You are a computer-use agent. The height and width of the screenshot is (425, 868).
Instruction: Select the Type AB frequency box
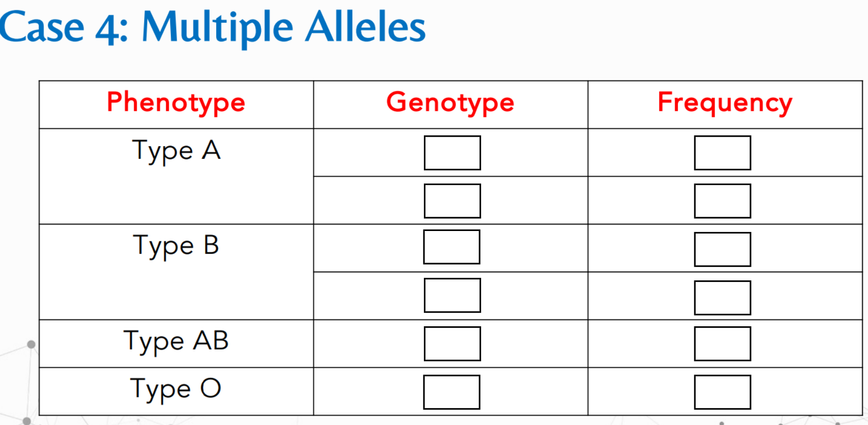722,344
